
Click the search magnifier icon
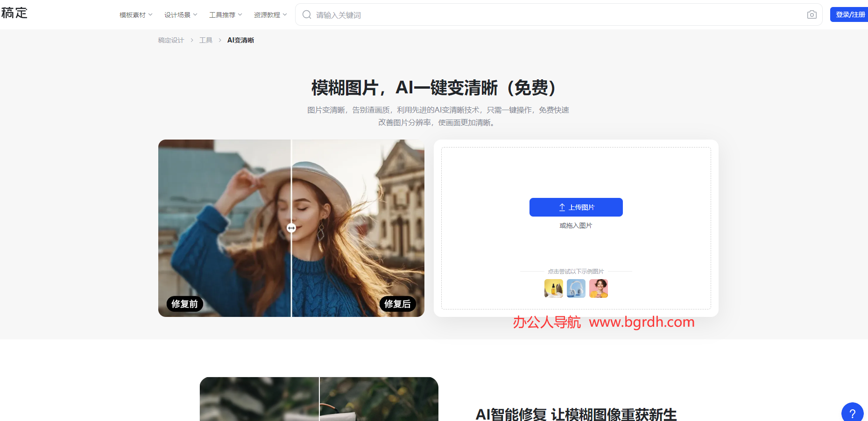(x=307, y=15)
